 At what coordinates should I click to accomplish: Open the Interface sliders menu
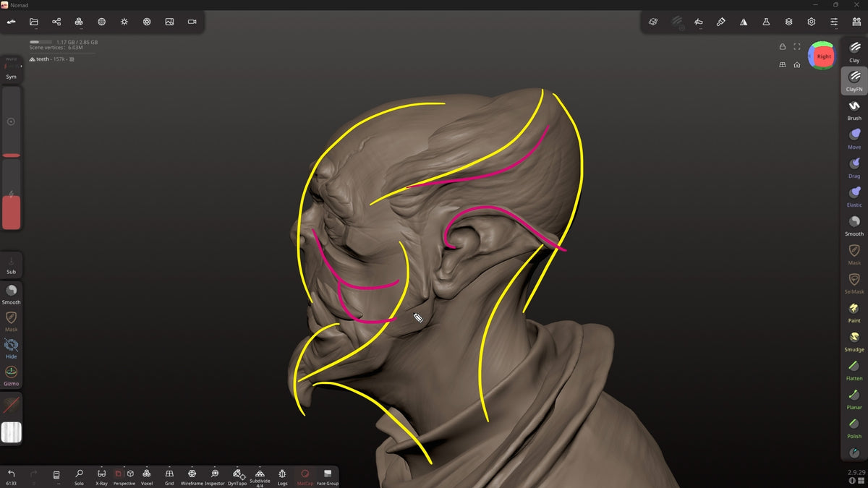point(834,22)
